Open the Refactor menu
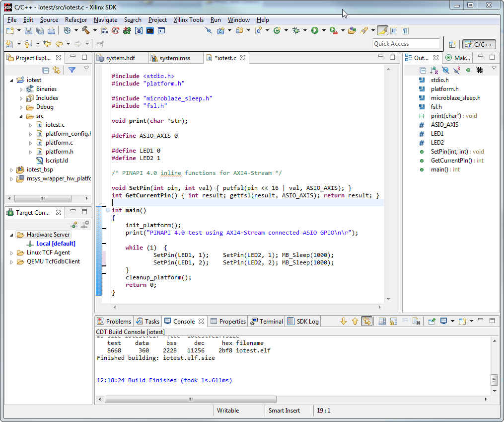The width and height of the screenshot is (504, 422). (x=76, y=20)
